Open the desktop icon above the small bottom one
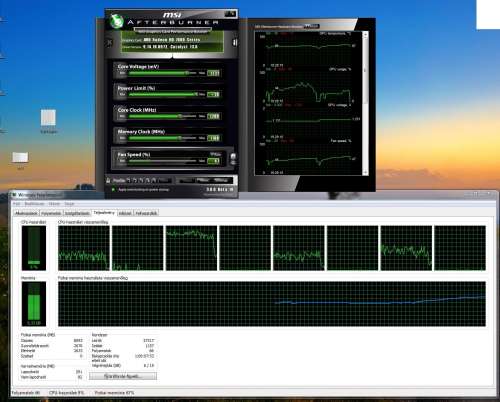The height and width of the screenshot is (402, 500). tap(48, 118)
